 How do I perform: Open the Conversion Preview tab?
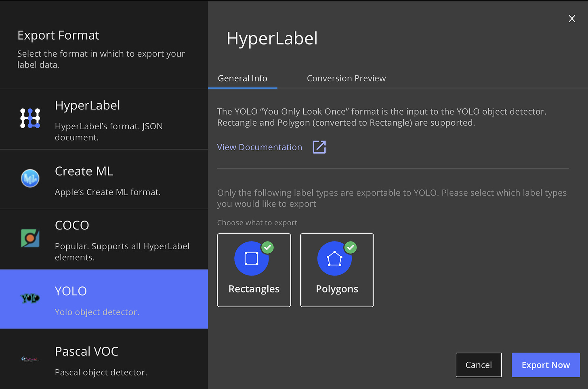pyautogui.click(x=346, y=78)
